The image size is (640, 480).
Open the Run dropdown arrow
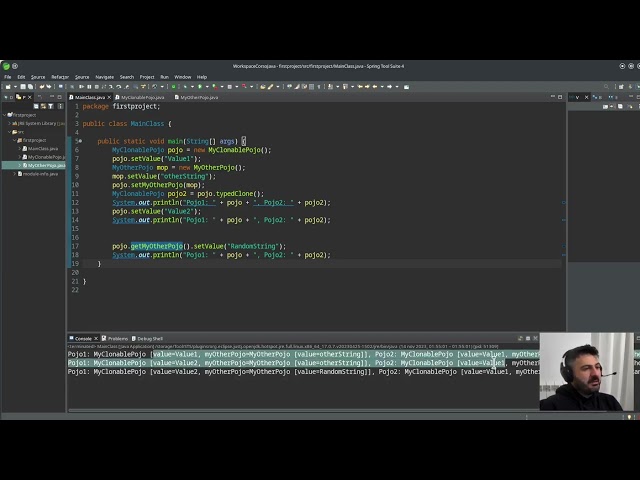pyautogui.click(x=207, y=87)
